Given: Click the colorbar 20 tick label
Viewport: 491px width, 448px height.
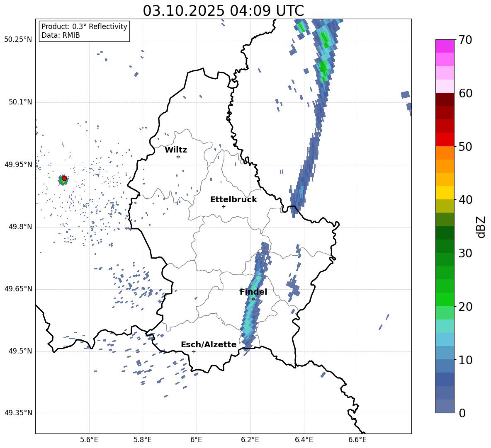Looking at the screenshot, I should [x=465, y=307].
